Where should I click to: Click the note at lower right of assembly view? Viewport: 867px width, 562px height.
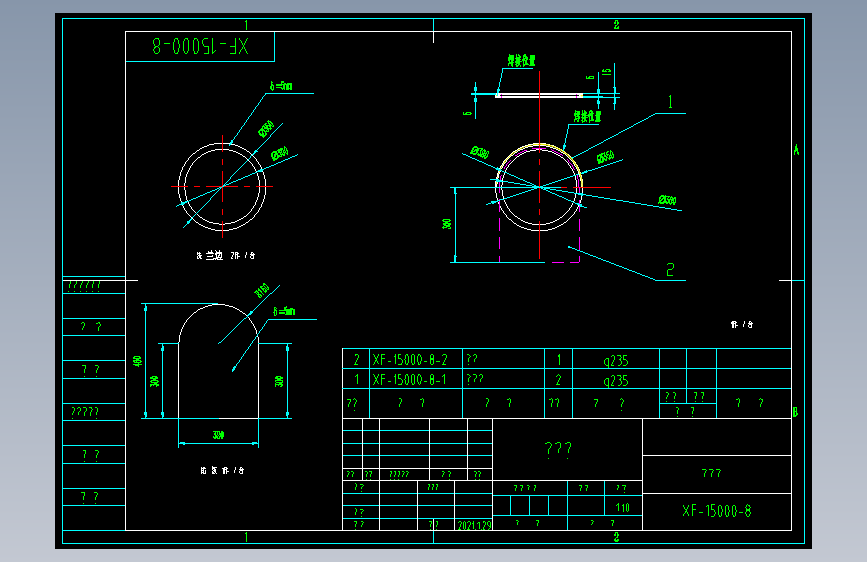(x=742, y=325)
